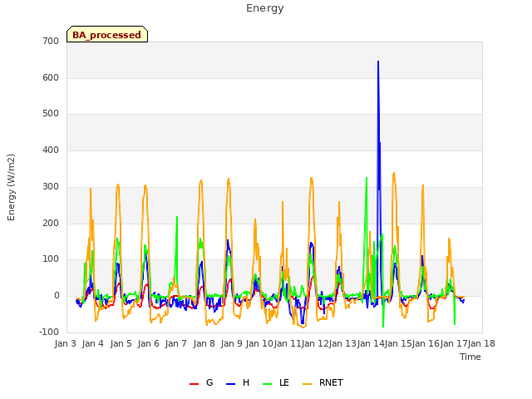Click the Jan 15 x-axis label
This screenshot has width=532, height=399.
click(398, 343)
